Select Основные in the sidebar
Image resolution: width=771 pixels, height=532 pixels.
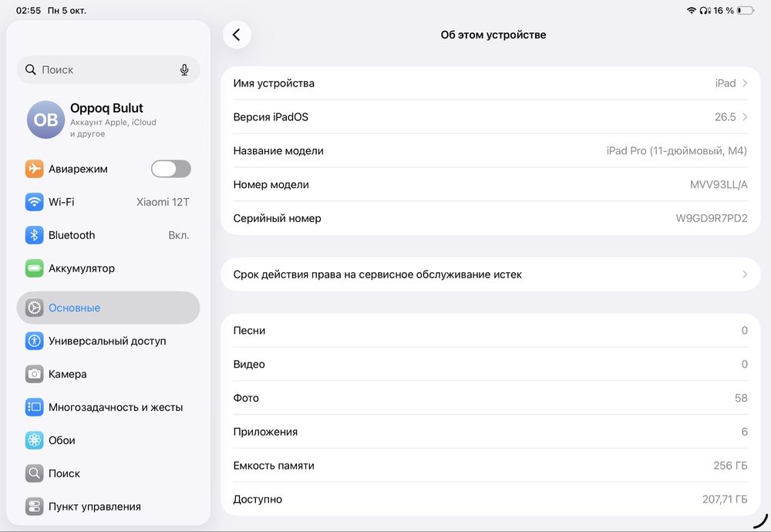click(x=108, y=308)
